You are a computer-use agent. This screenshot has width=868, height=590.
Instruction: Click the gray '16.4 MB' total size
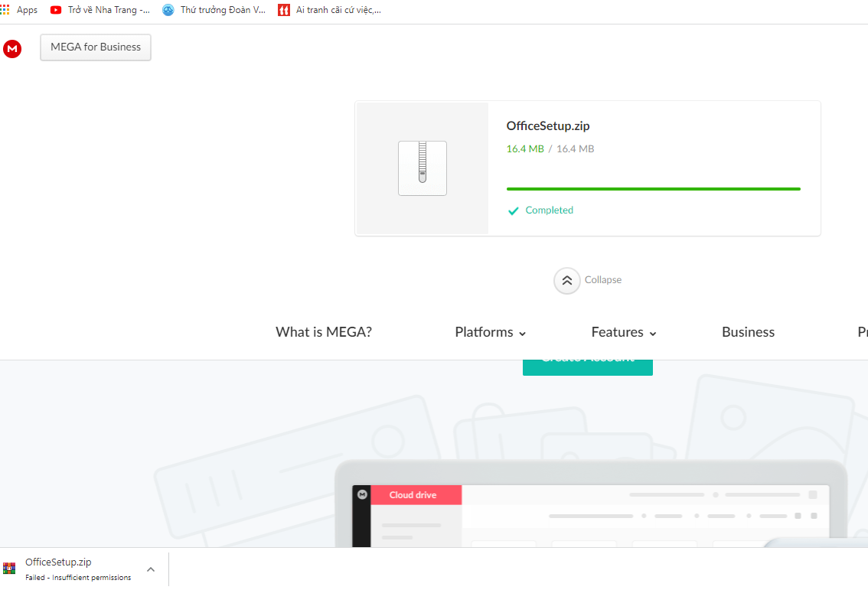click(x=575, y=149)
